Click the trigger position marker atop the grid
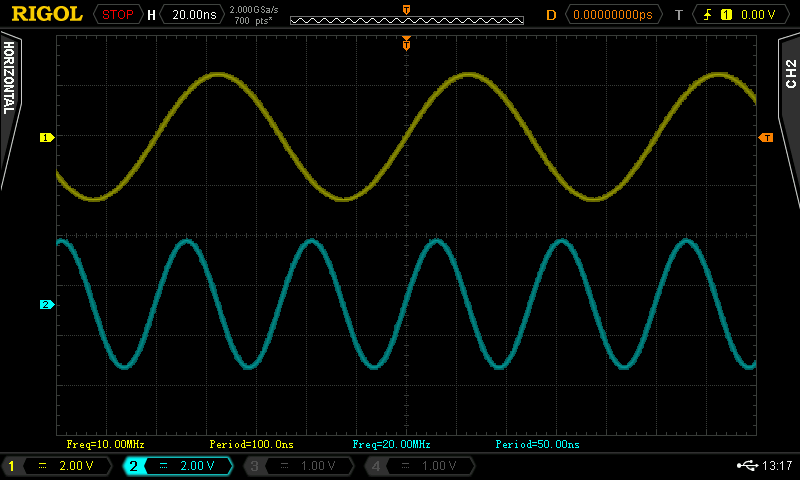This screenshot has width=800, height=480. [406, 43]
